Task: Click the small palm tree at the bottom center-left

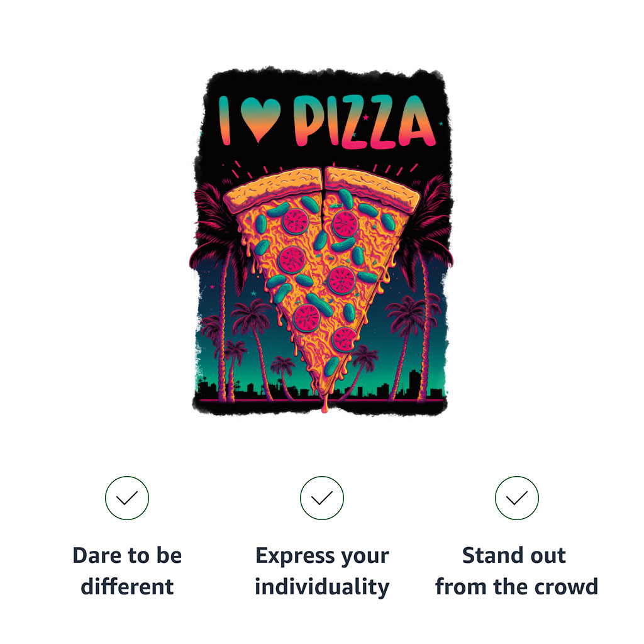Action: (x=284, y=378)
